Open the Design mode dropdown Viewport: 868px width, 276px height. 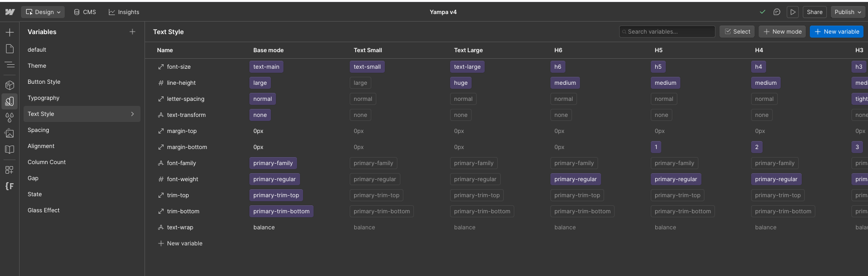(x=43, y=12)
